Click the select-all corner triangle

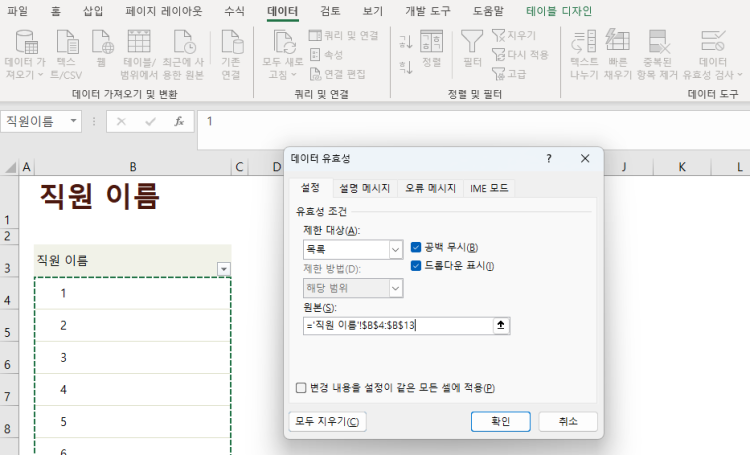click(x=11, y=167)
